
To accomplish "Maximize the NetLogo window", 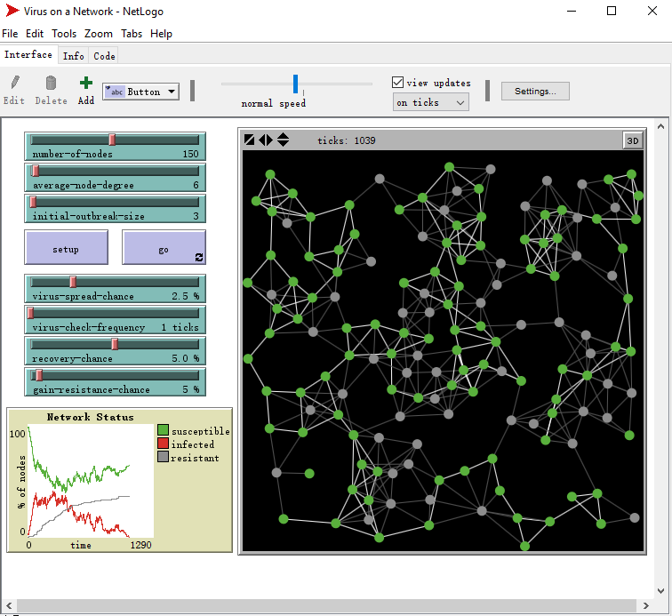I will [x=612, y=11].
